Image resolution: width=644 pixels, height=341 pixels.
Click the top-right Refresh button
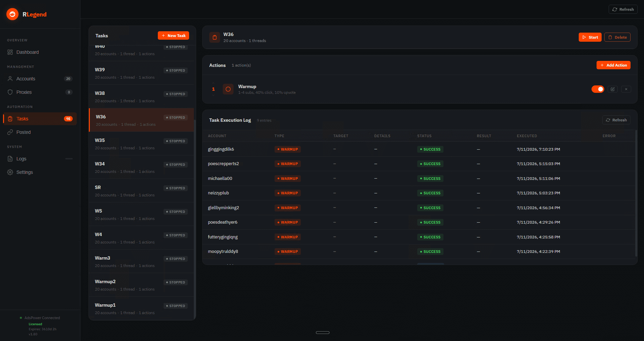point(623,9)
